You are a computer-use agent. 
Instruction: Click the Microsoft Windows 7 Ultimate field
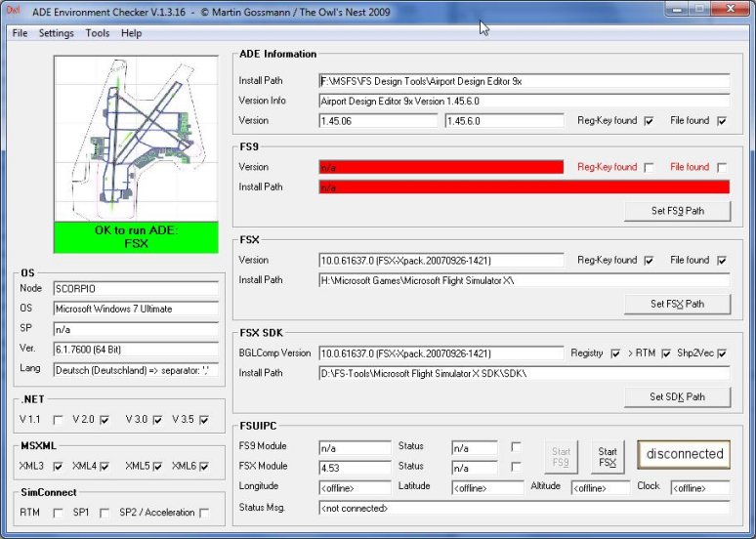(x=136, y=309)
